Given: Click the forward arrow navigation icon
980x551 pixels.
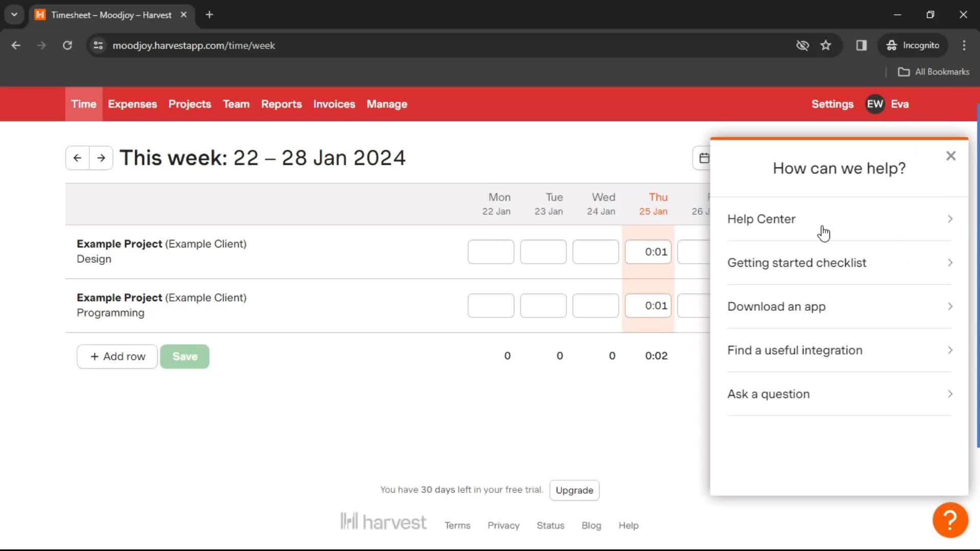Looking at the screenshot, I should point(101,158).
